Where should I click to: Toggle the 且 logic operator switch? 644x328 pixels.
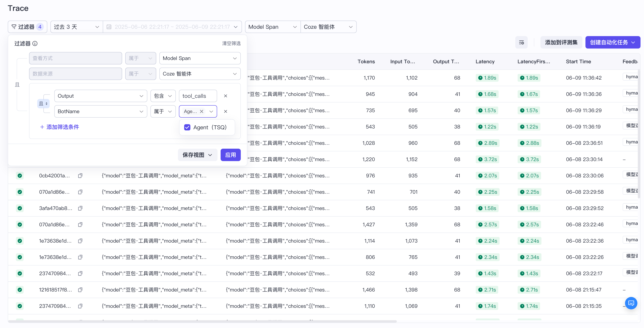coord(43,104)
